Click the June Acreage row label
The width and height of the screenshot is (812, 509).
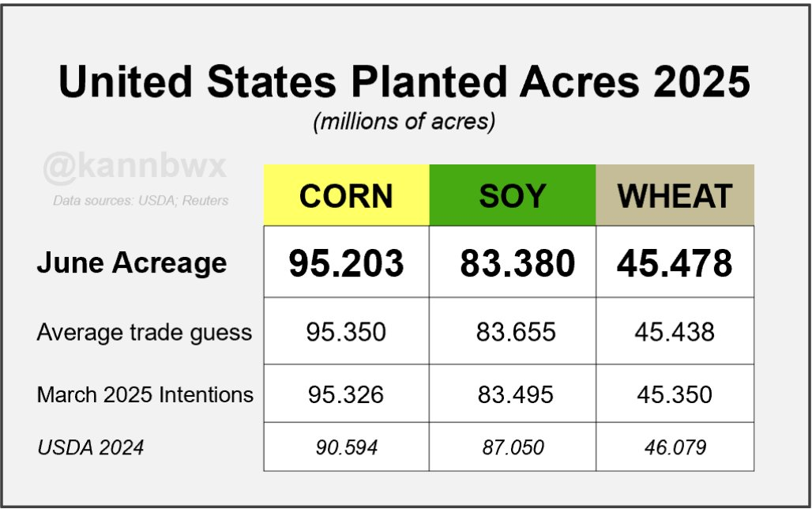click(x=132, y=262)
